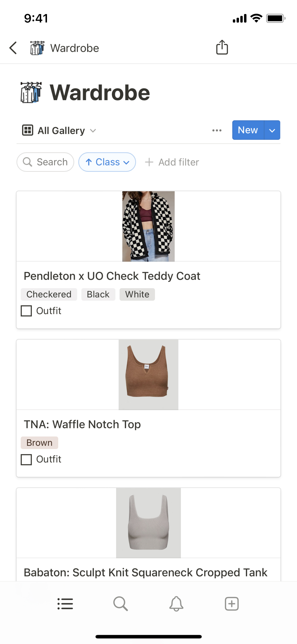Check Outfit box on Pendleton Teddy Coat

tap(26, 311)
